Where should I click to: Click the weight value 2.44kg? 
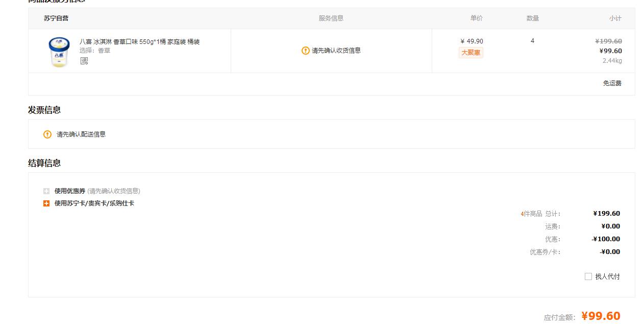tap(612, 61)
